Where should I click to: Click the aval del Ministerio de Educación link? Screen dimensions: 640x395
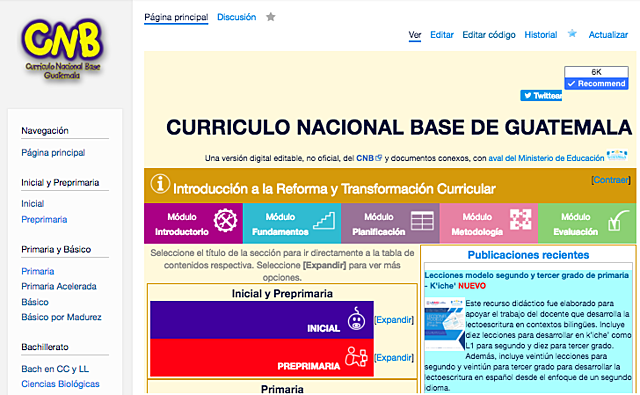pyautogui.click(x=546, y=158)
